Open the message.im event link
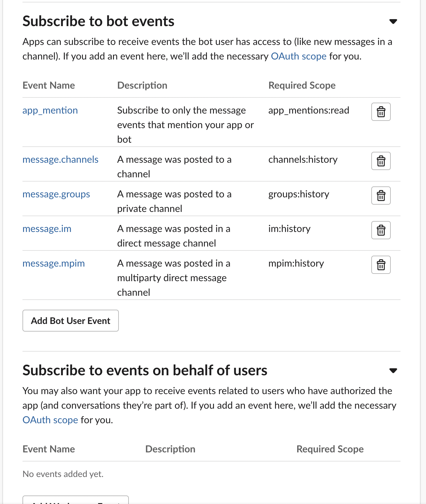This screenshot has width=426, height=504. [47, 229]
